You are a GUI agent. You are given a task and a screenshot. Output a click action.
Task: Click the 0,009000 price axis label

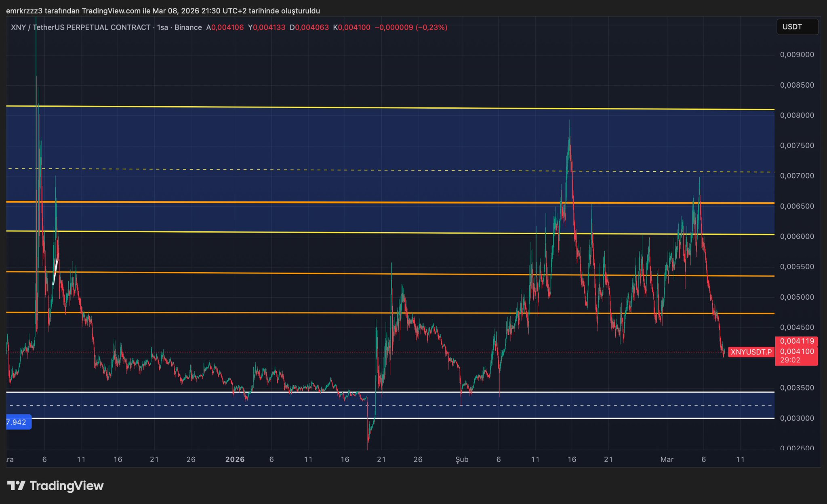tap(797, 55)
